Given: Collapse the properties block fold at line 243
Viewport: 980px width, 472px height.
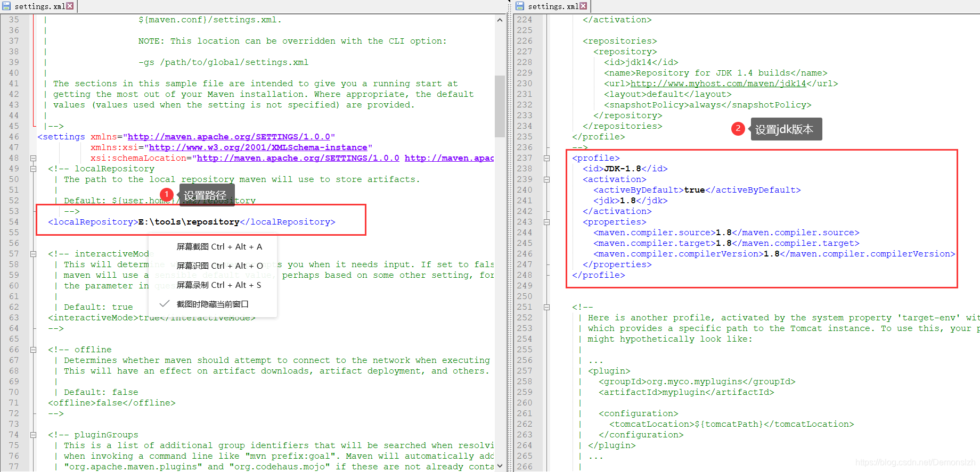Looking at the screenshot, I should pyautogui.click(x=546, y=222).
